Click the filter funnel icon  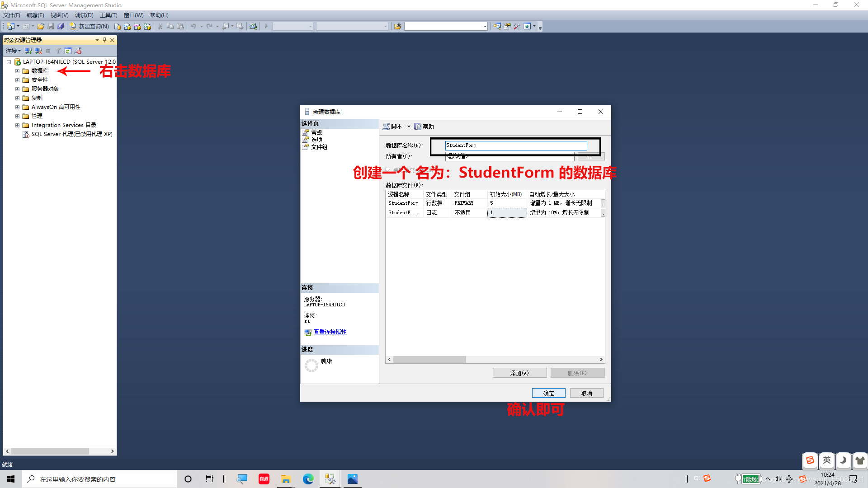click(58, 51)
